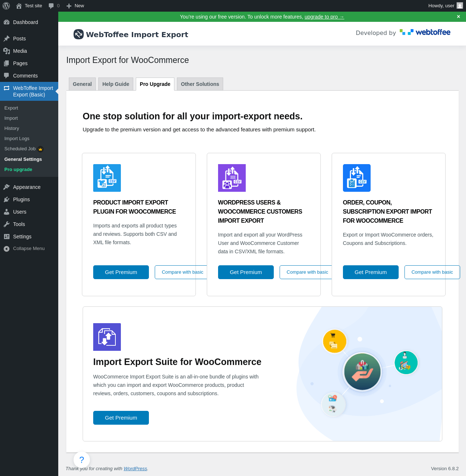Viewport: 466px width, 476px height.
Task: Switch to the Other Solutions tab
Action: coord(200,84)
